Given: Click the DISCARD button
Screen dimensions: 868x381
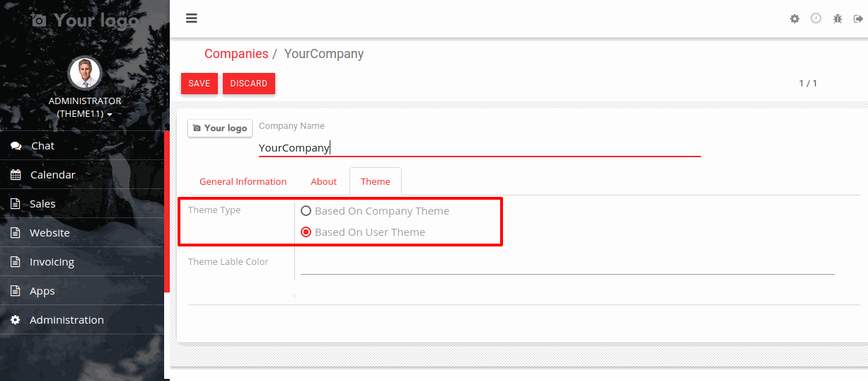Looking at the screenshot, I should pyautogui.click(x=249, y=84).
